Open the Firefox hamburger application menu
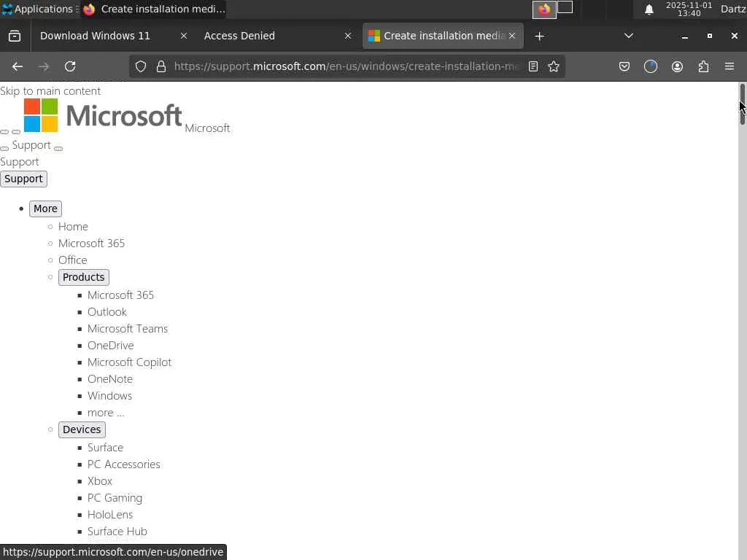 coord(729,66)
